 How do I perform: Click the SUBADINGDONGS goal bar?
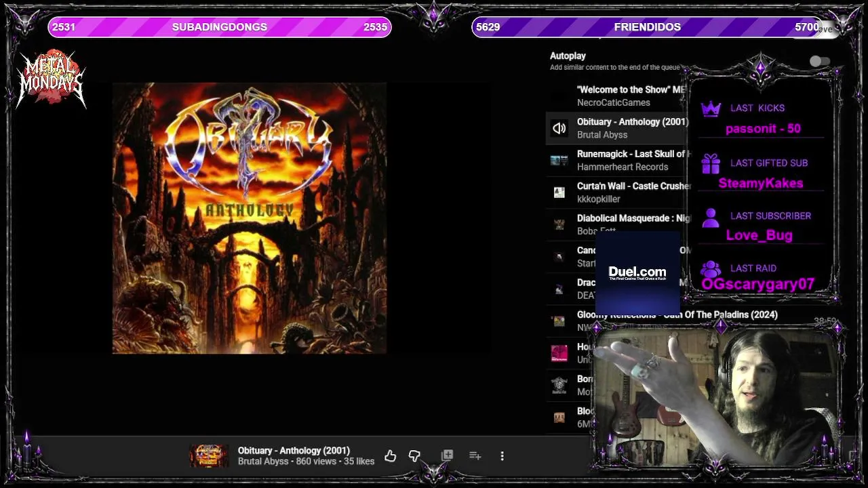coord(220,27)
